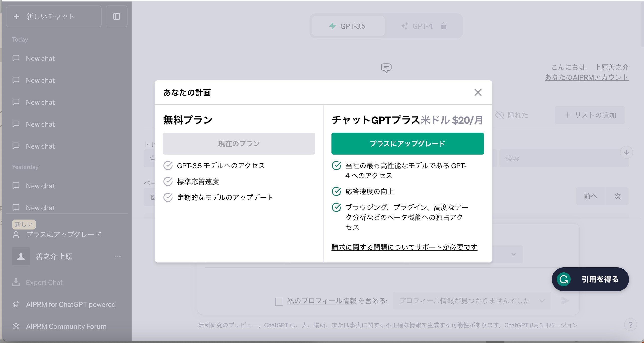Click the person icon beside sidebar プラスにアップグレード
Viewport: 644px width, 343px height.
(x=16, y=235)
